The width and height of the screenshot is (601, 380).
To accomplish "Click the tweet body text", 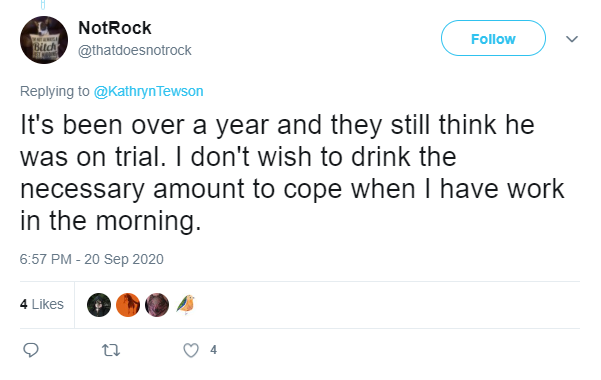I will pos(292,173).
